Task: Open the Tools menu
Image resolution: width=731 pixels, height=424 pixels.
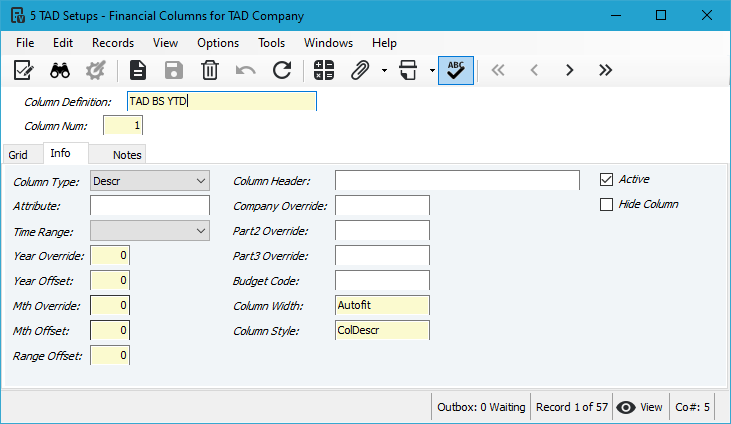Action: point(271,43)
